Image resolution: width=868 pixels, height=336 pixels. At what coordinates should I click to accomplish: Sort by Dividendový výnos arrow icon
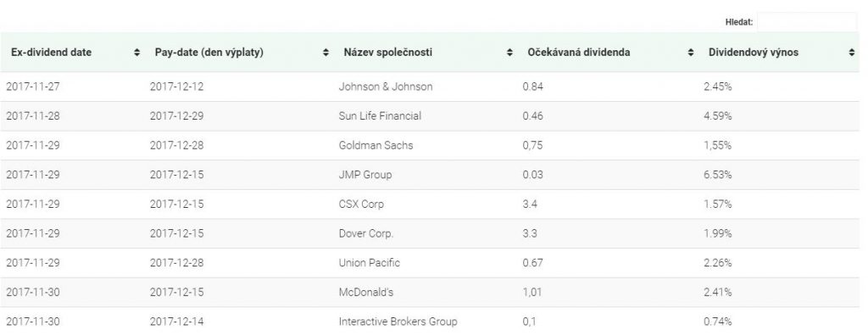click(x=851, y=53)
